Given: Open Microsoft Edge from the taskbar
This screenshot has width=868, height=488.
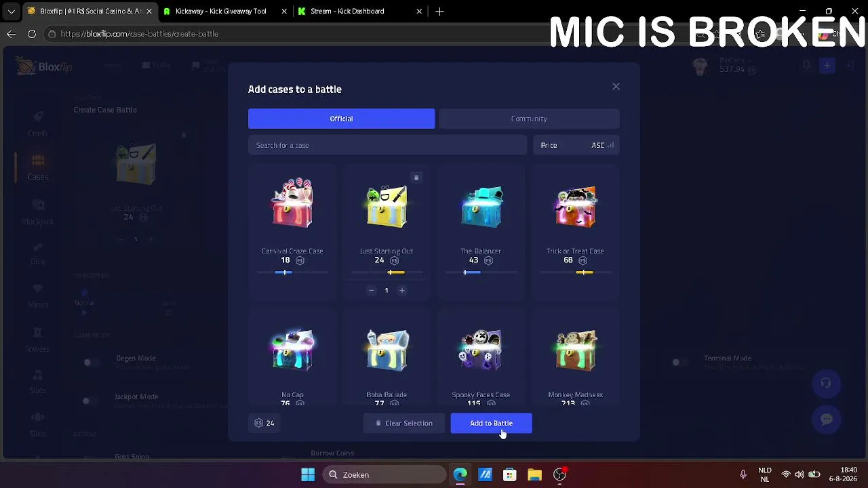Looking at the screenshot, I should point(460,474).
